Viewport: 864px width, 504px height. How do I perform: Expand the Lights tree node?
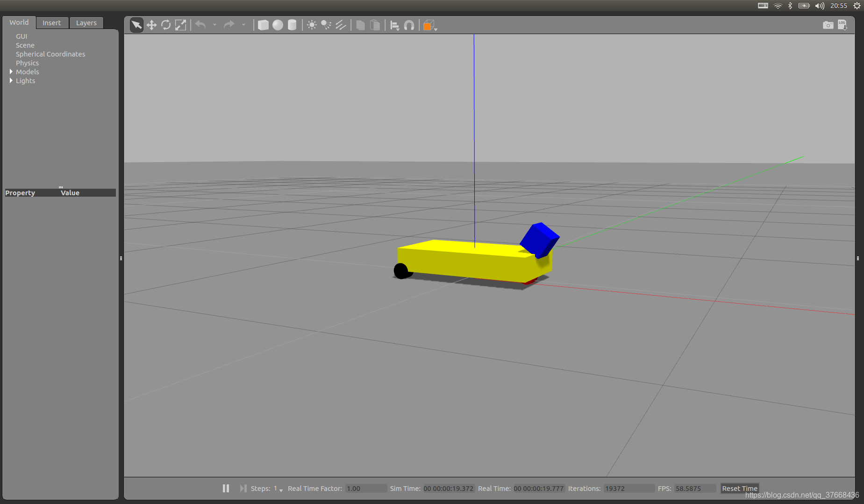tap(11, 80)
